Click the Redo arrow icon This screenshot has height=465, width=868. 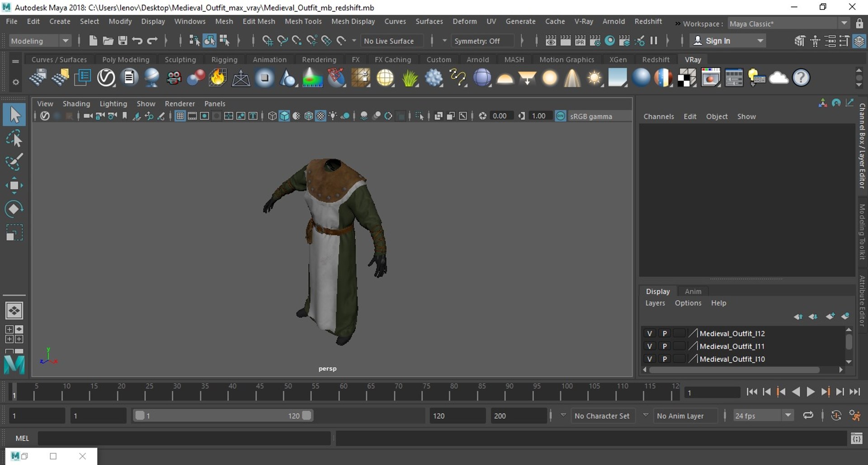[152, 41]
